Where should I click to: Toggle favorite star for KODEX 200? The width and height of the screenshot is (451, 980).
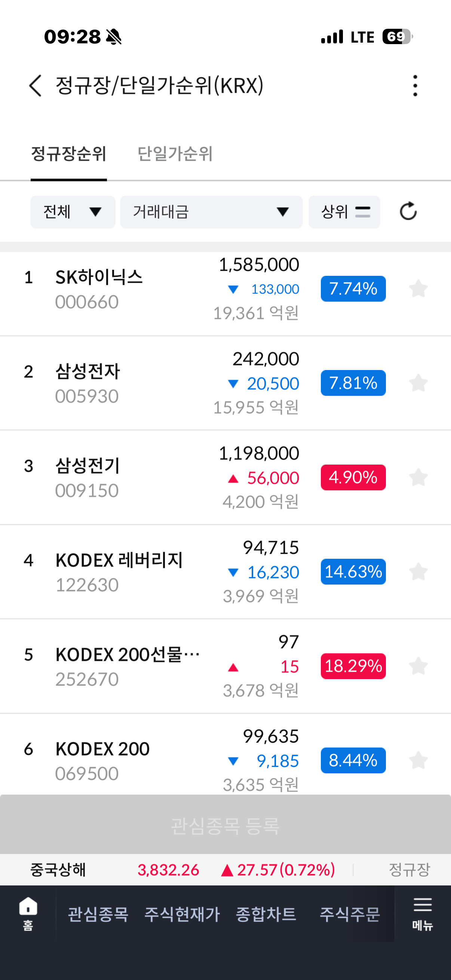[418, 761]
